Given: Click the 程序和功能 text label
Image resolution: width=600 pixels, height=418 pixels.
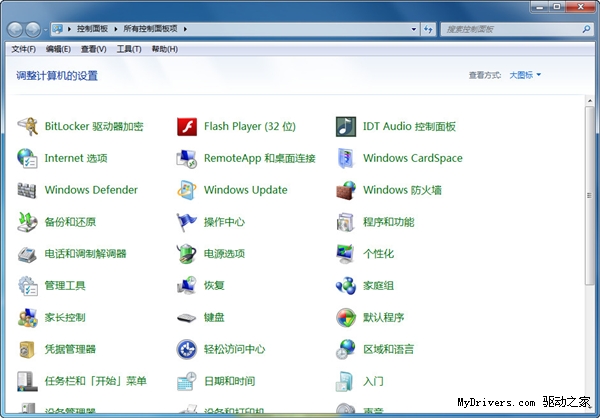Looking at the screenshot, I should pyautogui.click(x=388, y=222).
